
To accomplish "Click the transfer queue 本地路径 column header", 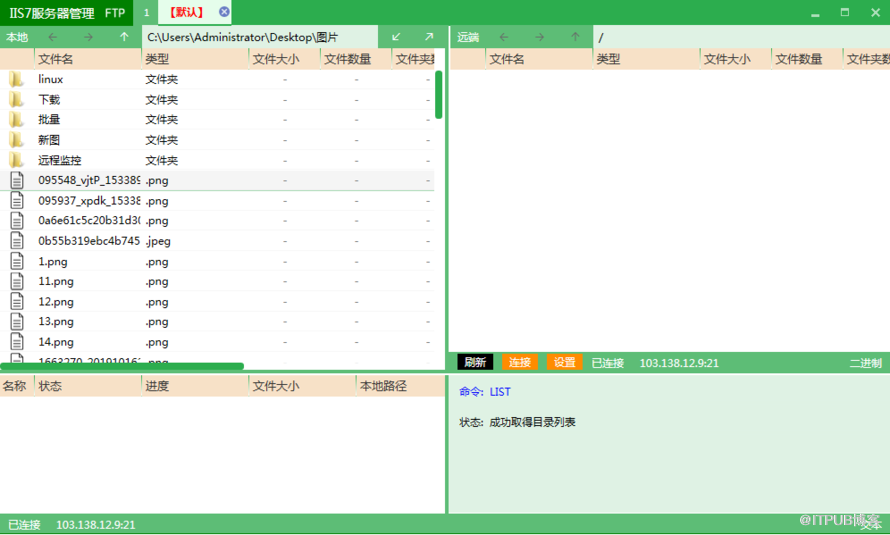I will [401, 386].
